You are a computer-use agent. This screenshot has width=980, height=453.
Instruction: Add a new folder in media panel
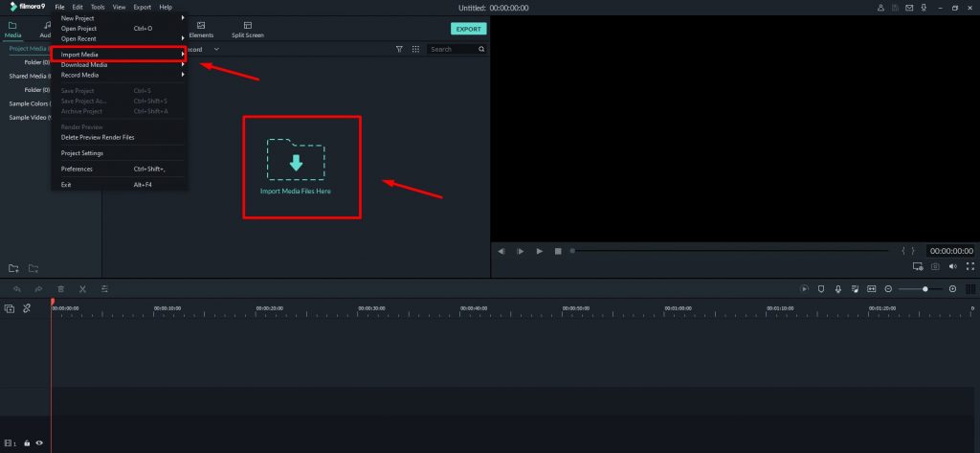(x=13, y=268)
